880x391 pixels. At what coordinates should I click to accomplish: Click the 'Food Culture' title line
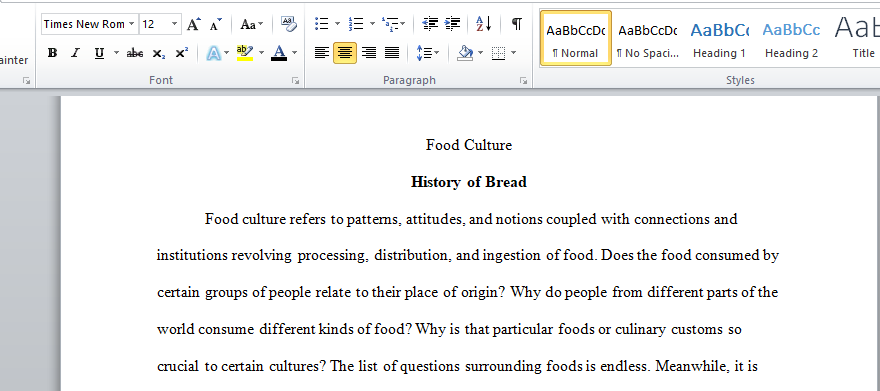469,145
